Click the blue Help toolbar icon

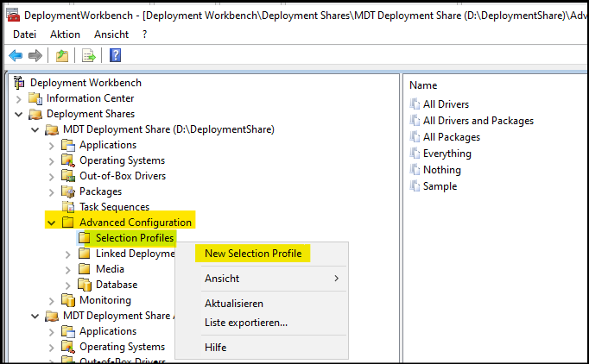coord(115,55)
